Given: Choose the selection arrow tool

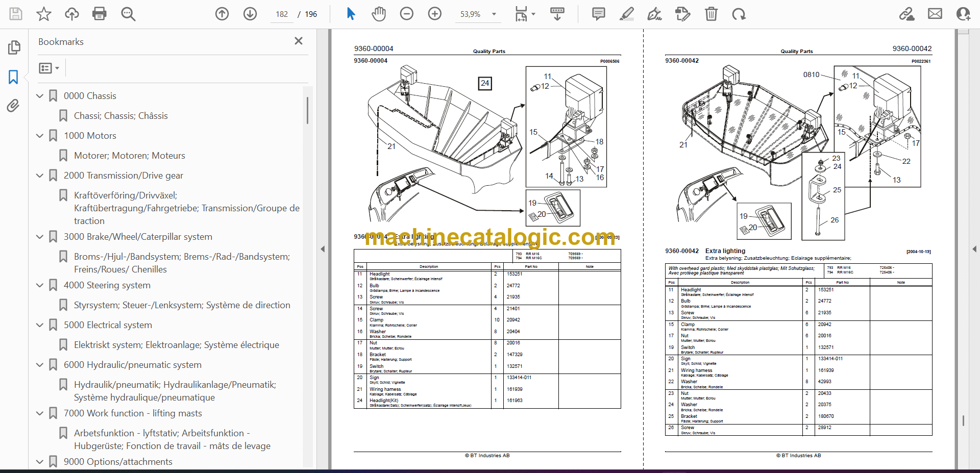Looking at the screenshot, I should pyautogui.click(x=351, y=14).
